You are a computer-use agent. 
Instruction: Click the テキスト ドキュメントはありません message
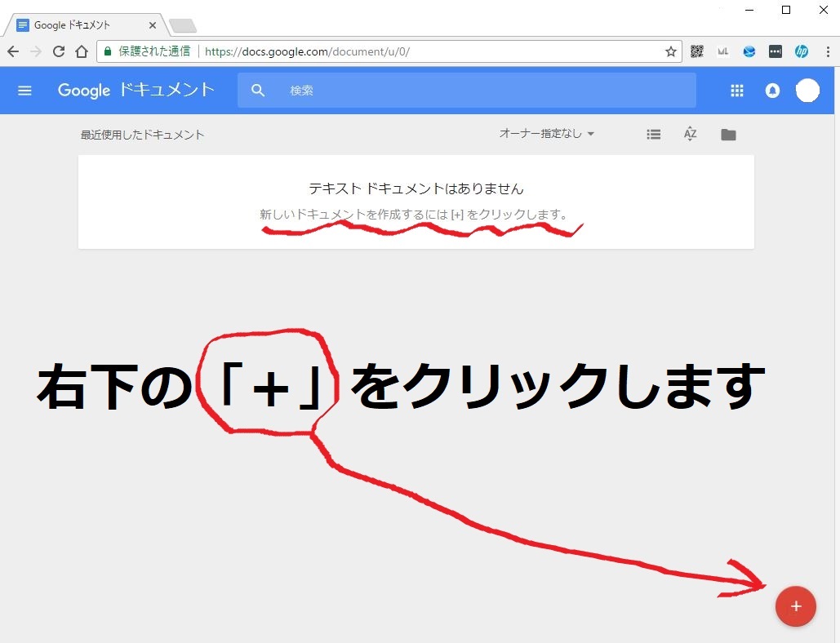point(416,188)
